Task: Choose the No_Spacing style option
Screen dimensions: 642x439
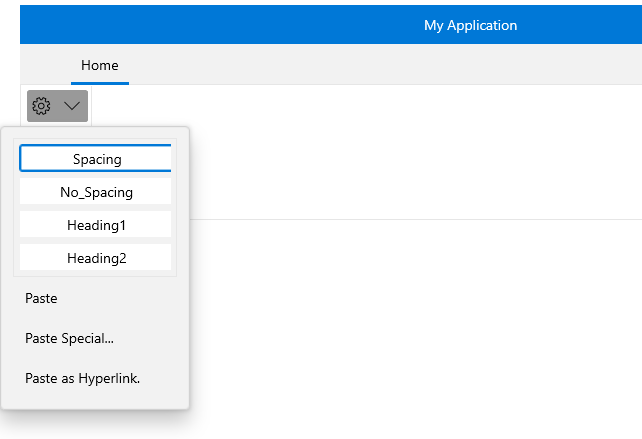Action: pyautogui.click(x=96, y=192)
